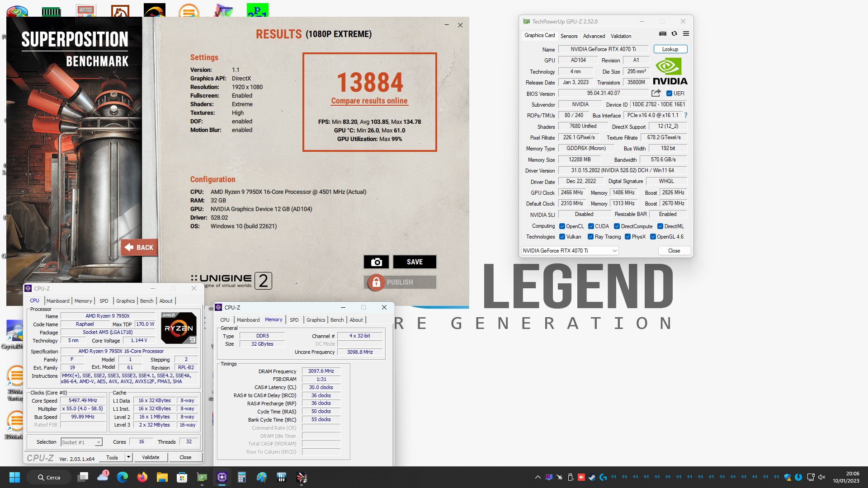
Task: Toggle the DirectCompute checkbox
Action: coord(617,226)
